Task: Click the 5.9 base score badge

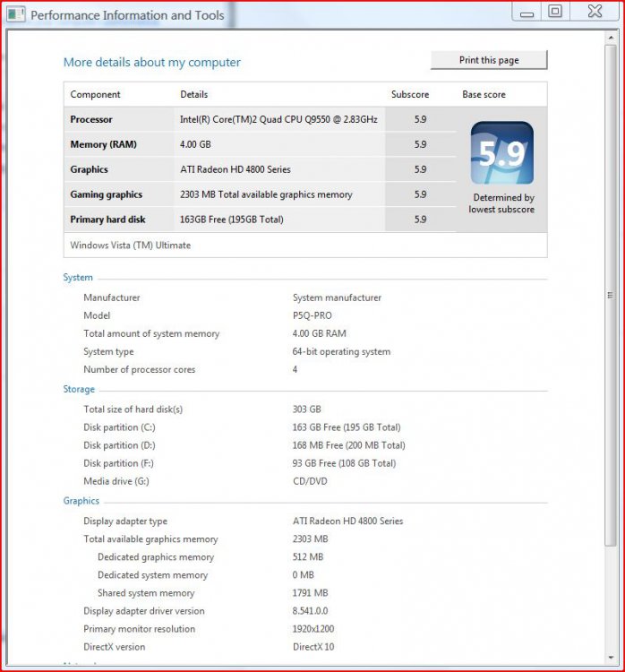Action: (x=502, y=153)
